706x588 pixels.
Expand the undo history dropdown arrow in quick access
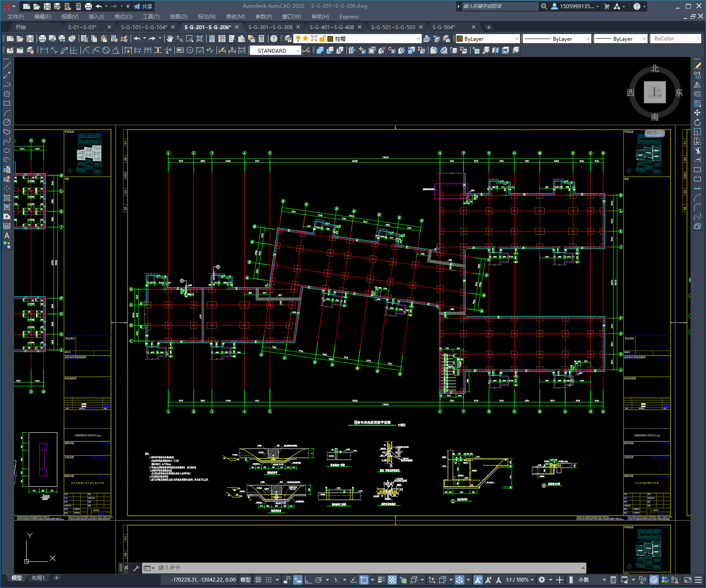[106, 6]
